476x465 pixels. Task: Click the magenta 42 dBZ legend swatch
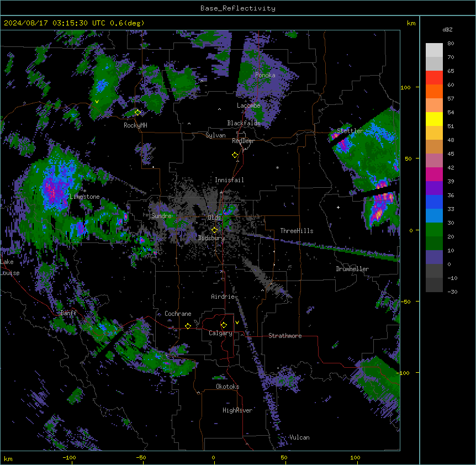pos(434,174)
